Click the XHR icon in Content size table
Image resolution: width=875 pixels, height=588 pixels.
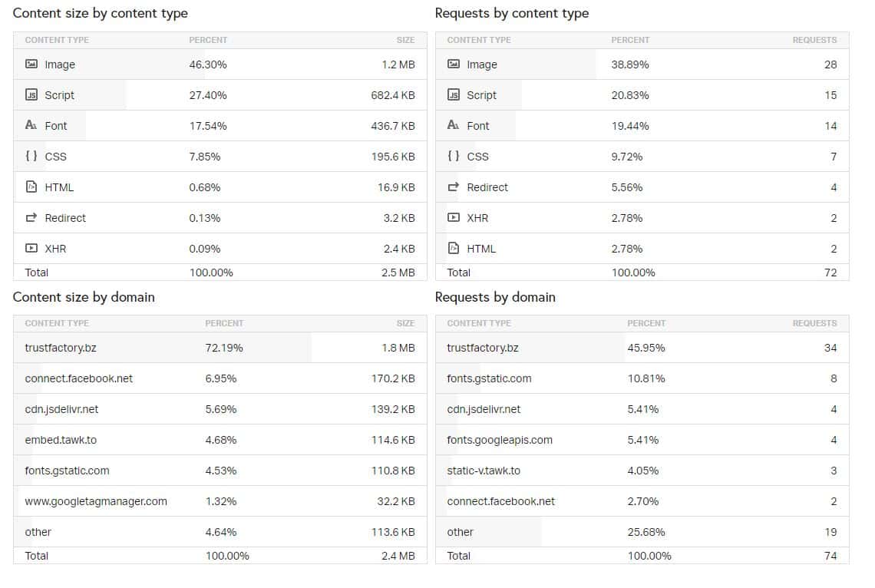(31, 248)
